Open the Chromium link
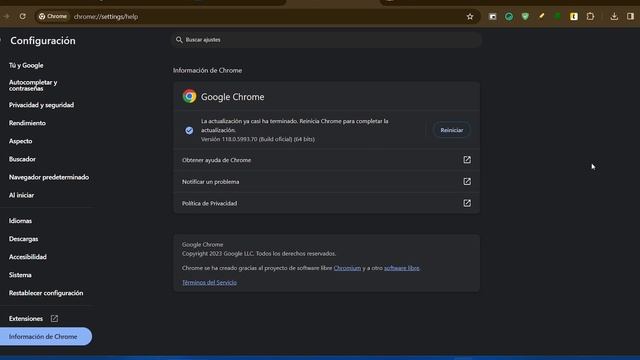Viewport: 640px width, 360px height. 347,268
